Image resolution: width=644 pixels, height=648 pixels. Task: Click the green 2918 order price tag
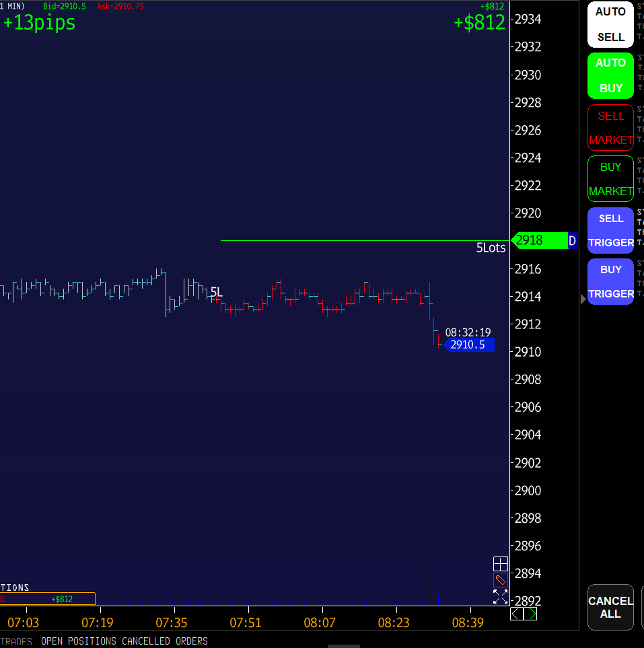pos(540,240)
